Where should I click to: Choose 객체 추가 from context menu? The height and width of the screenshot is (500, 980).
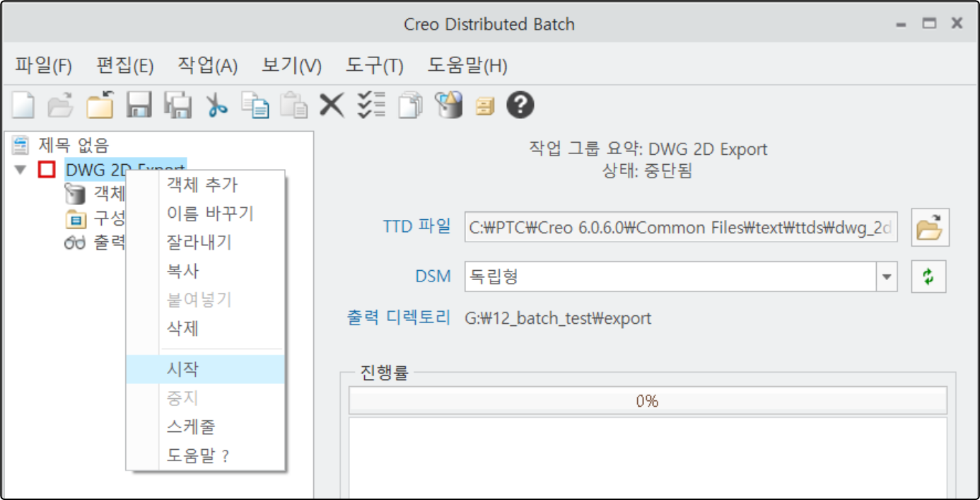pos(206,185)
